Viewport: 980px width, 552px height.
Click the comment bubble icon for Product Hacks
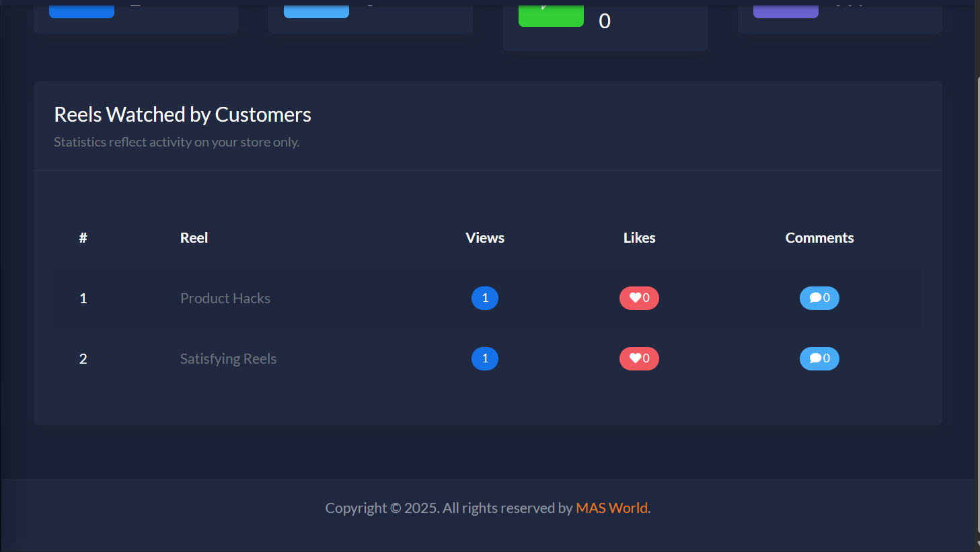pyautogui.click(x=814, y=298)
